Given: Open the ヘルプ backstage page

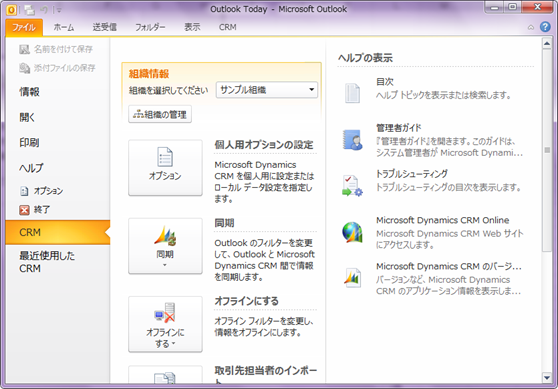Looking at the screenshot, I should tap(31, 168).
